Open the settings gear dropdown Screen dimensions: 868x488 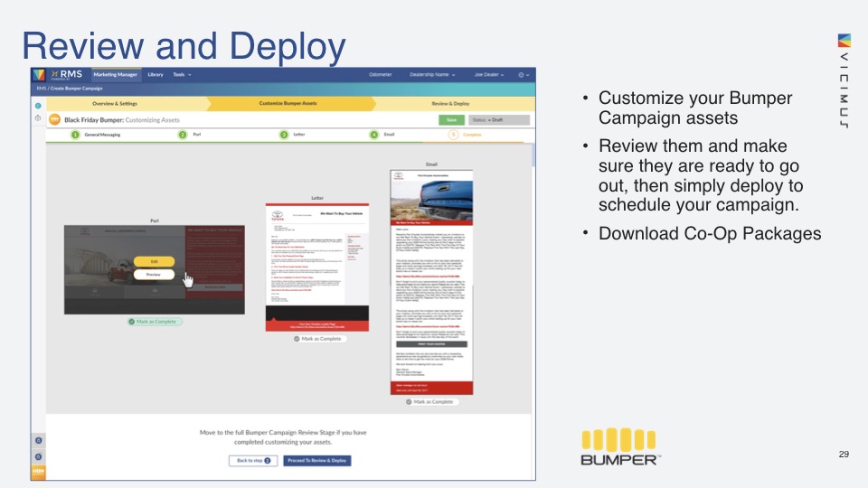[x=524, y=75]
